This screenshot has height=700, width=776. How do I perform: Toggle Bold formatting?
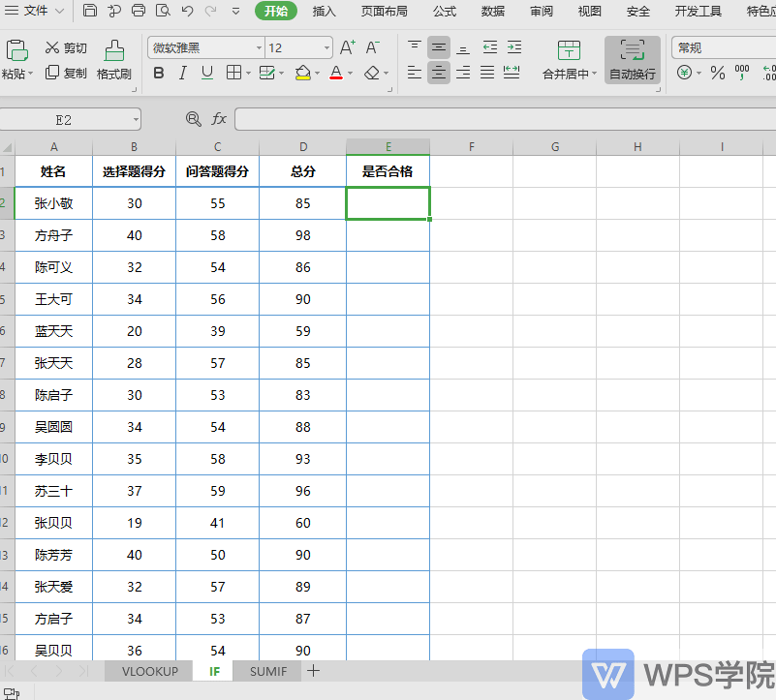[158, 74]
